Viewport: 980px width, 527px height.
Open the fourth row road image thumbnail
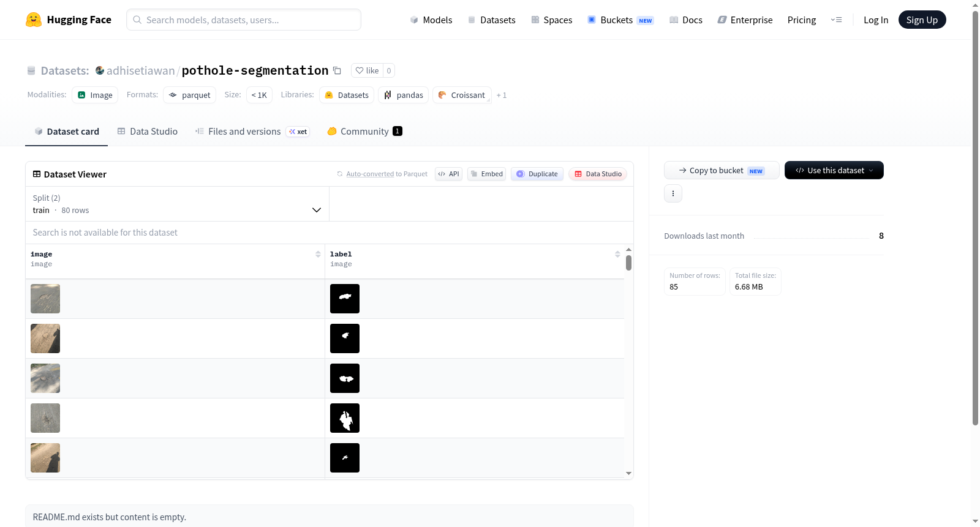(x=45, y=418)
